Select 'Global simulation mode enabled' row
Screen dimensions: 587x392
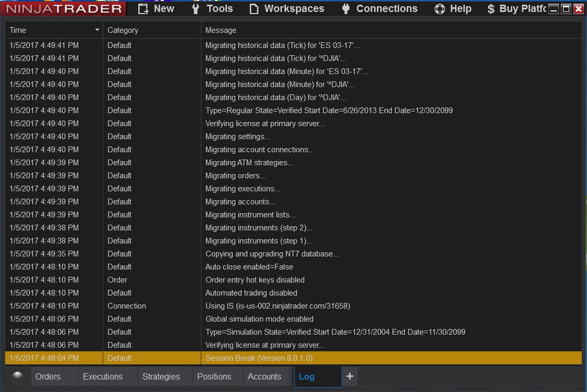point(293,319)
